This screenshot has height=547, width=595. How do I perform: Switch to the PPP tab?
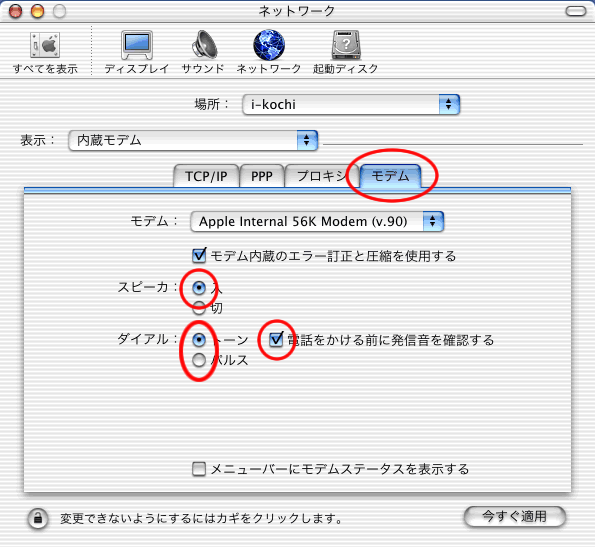click(262, 176)
